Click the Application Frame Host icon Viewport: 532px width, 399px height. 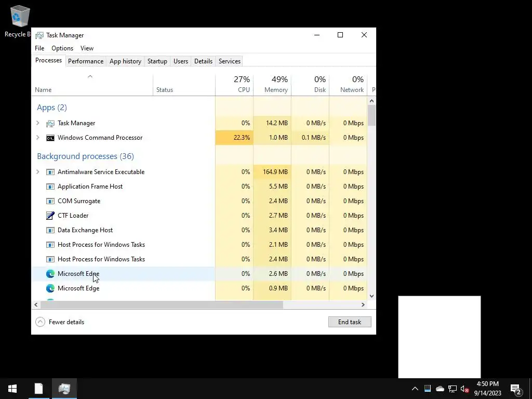tap(50, 187)
